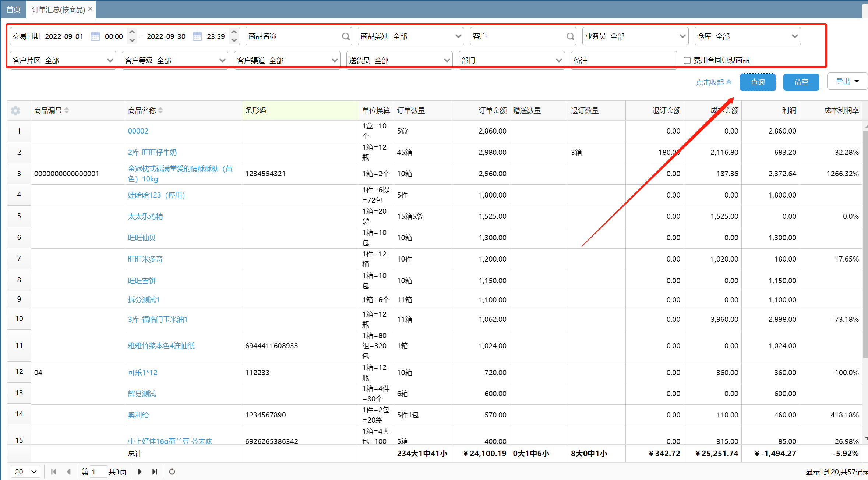This screenshot has width=868, height=480.
Task: Click the page number input box
Action: 98,472
